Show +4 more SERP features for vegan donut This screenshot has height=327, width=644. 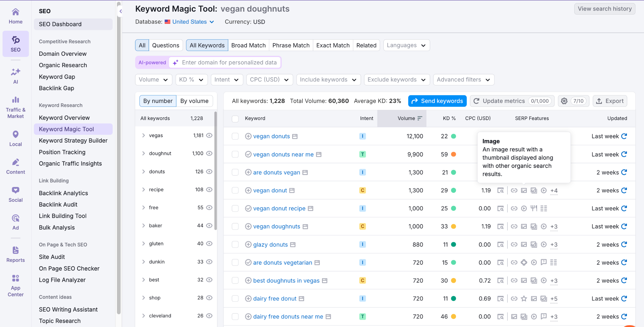pos(554,190)
